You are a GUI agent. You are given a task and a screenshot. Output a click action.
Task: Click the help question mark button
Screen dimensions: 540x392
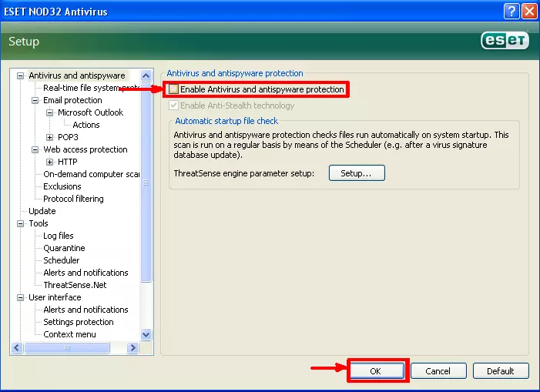(x=511, y=12)
